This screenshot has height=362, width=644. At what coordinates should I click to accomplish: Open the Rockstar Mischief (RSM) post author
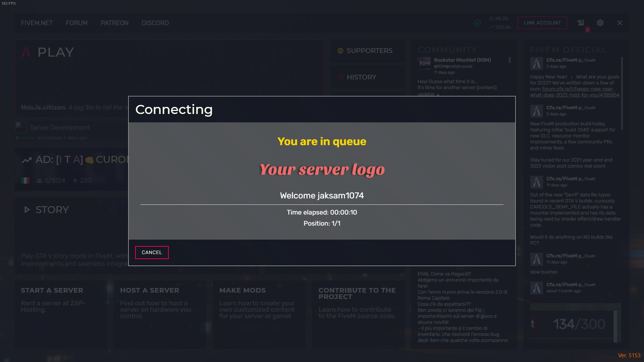(x=462, y=60)
